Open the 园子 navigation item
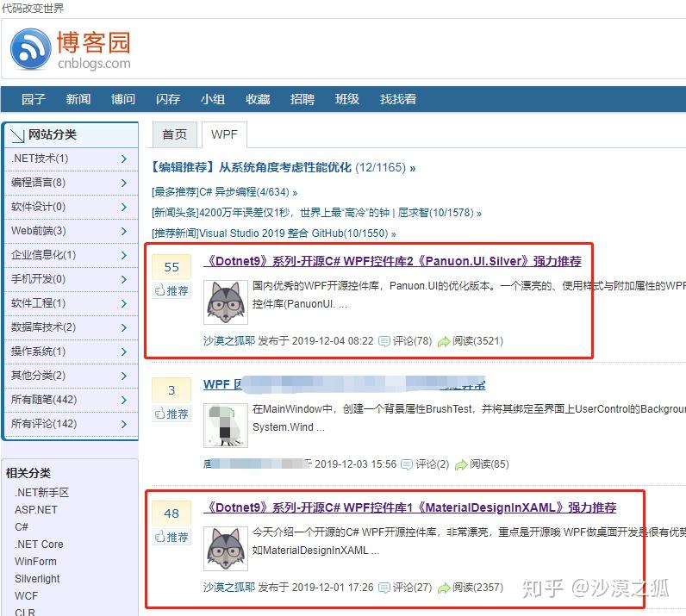 [34, 99]
